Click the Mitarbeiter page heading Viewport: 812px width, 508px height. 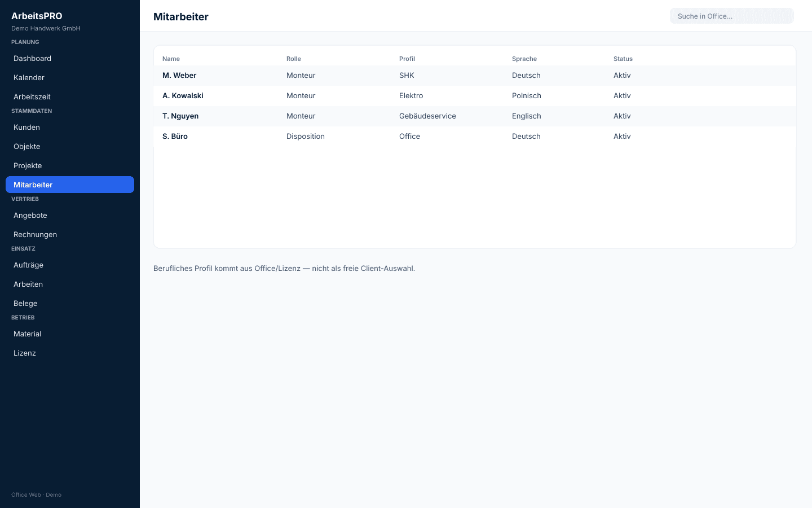[181, 16]
